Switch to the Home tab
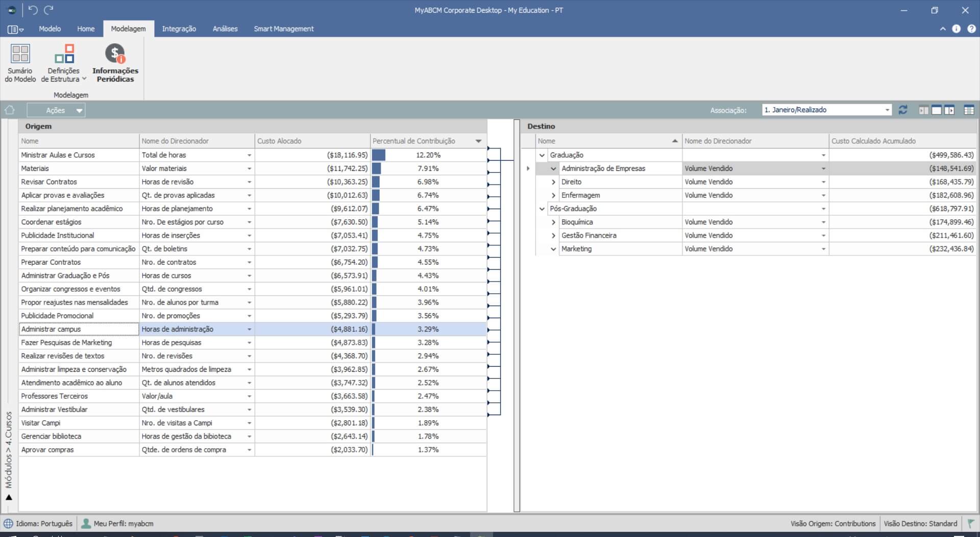980x537 pixels. [86, 29]
